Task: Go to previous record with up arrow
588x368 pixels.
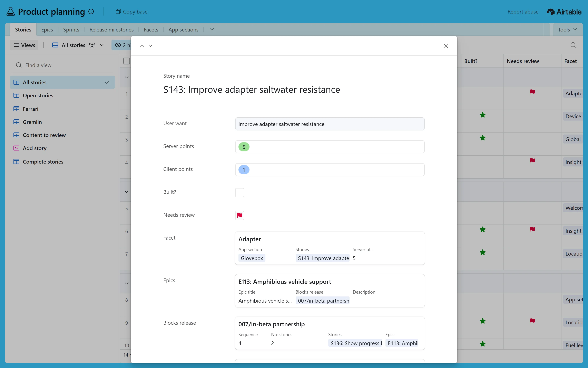Action: point(142,46)
